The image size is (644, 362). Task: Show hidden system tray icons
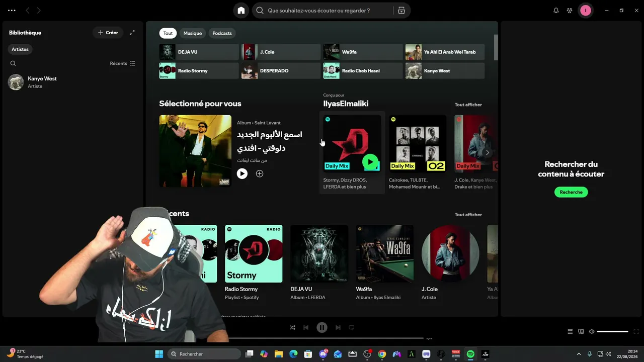coord(579,354)
